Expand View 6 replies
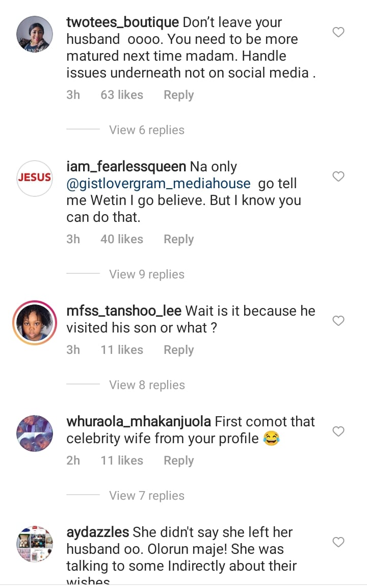 pos(147,130)
